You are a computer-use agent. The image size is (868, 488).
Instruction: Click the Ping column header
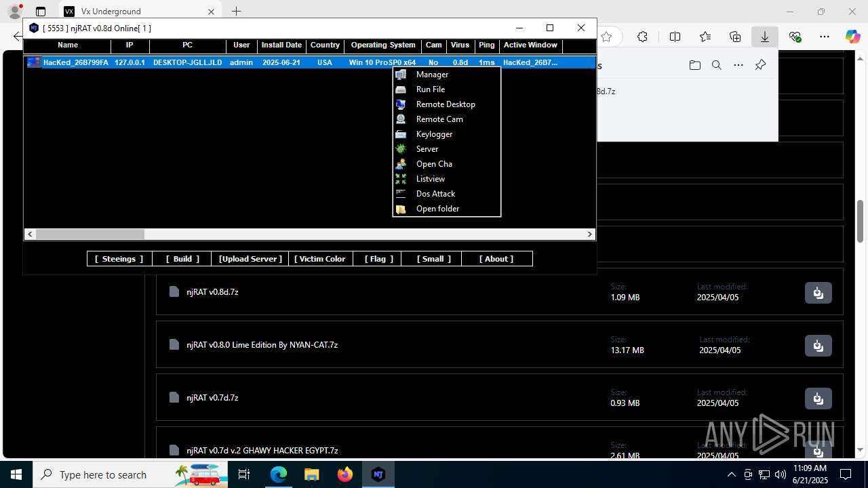pyautogui.click(x=486, y=45)
